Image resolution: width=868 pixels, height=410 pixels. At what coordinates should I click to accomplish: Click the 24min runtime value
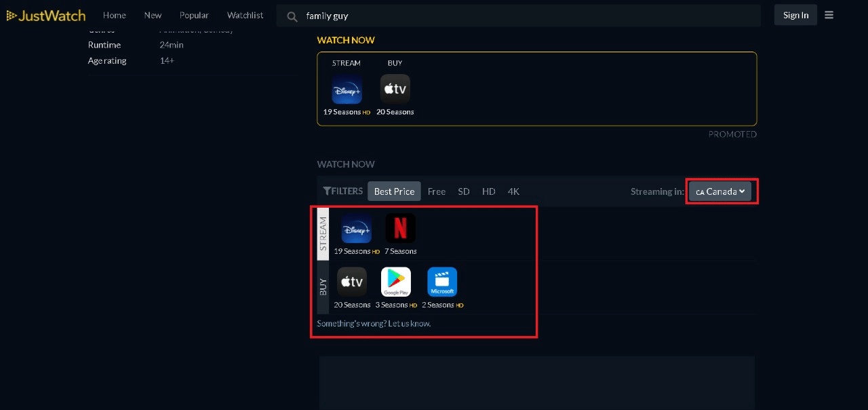click(x=172, y=45)
